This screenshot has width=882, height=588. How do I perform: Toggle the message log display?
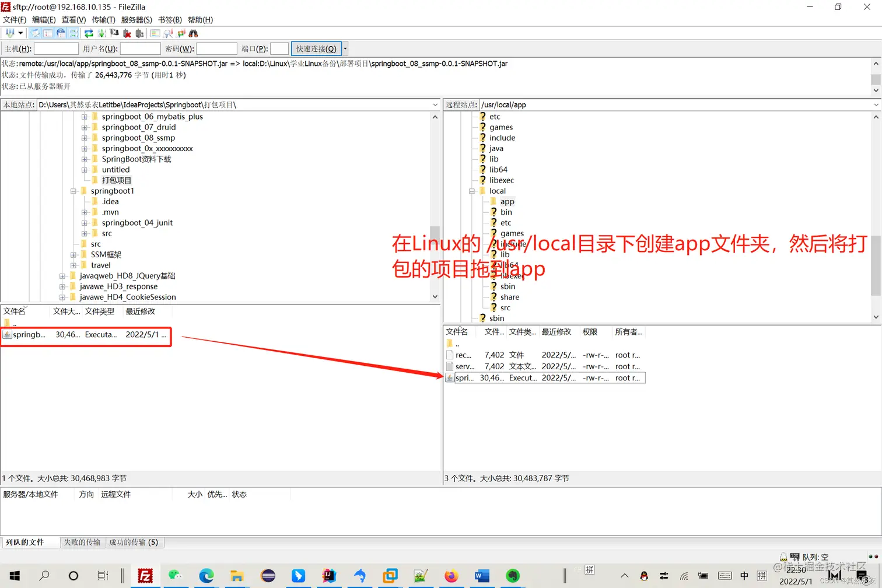click(x=36, y=33)
